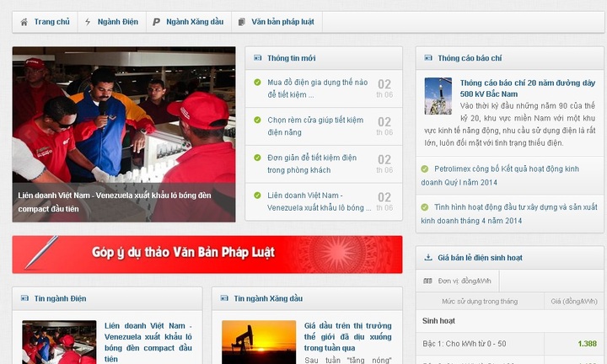Click green check icon beside Đơn giản để tiết kiệm điện
The width and height of the screenshot is (607, 364).
click(x=257, y=158)
